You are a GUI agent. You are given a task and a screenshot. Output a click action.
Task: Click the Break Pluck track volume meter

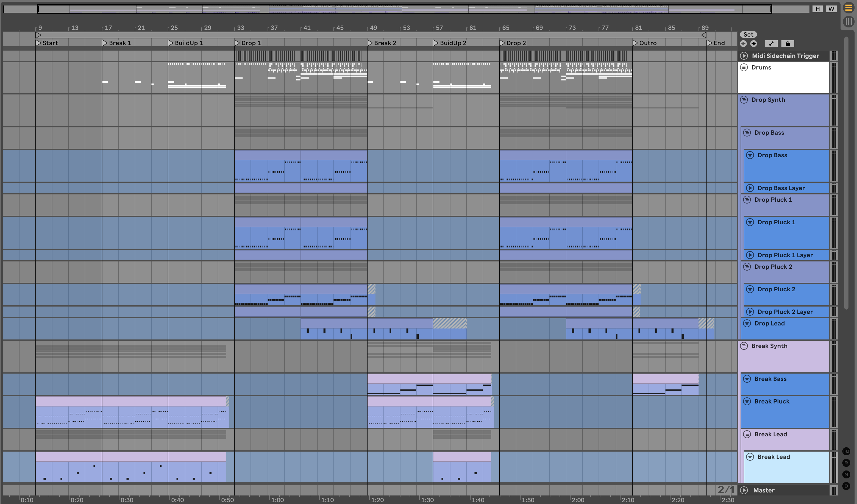click(x=834, y=412)
